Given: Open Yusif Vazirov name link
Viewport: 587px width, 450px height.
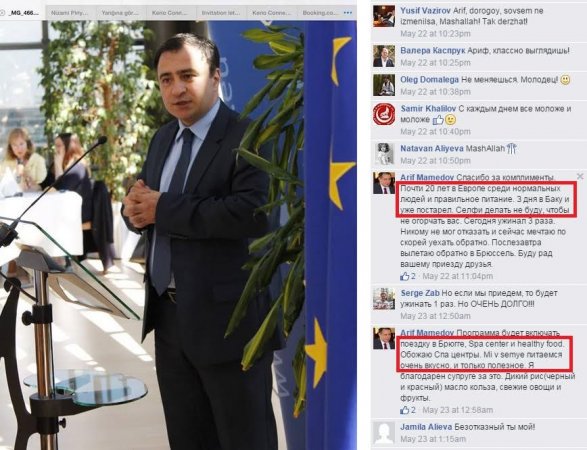Looking at the screenshot, I should click(425, 10).
